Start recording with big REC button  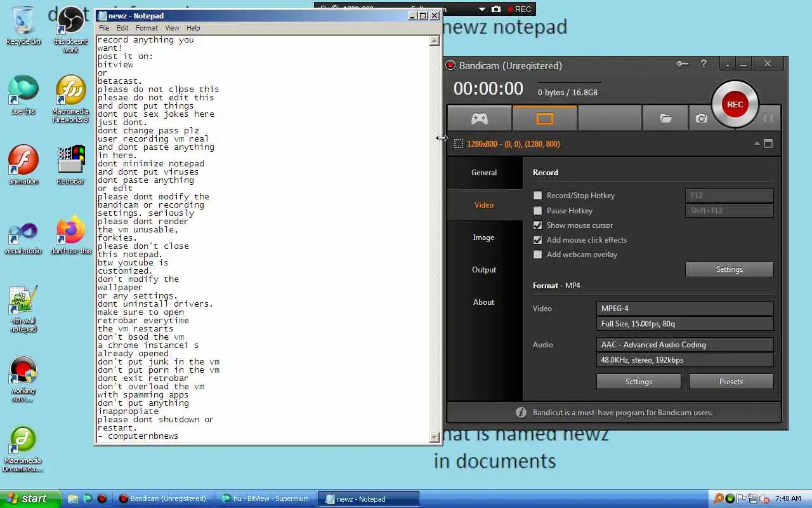click(735, 105)
